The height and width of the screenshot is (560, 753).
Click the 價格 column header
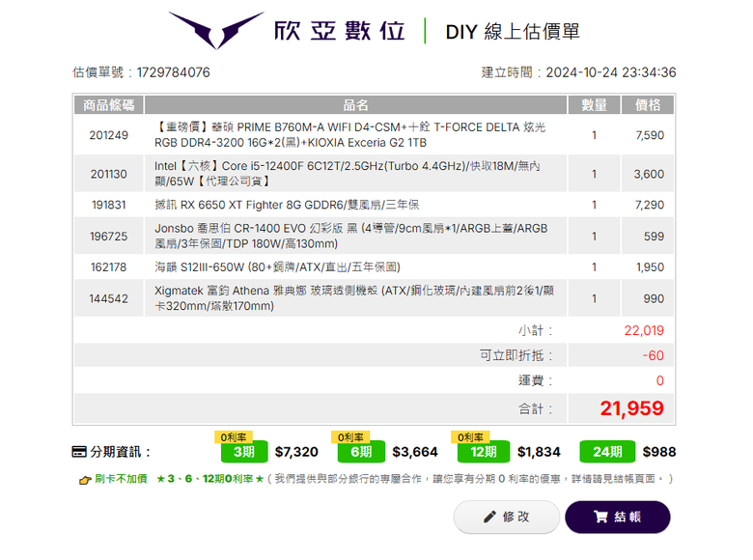pos(648,105)
